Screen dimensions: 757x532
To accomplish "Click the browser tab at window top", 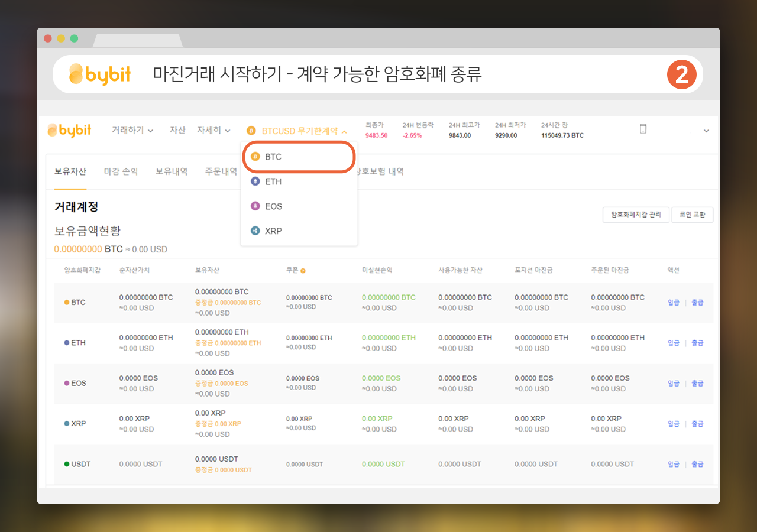I will coord(138,41).
